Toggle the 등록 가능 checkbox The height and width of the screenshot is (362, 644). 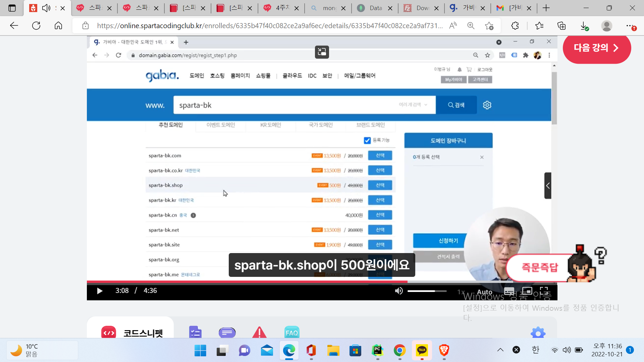367,140
